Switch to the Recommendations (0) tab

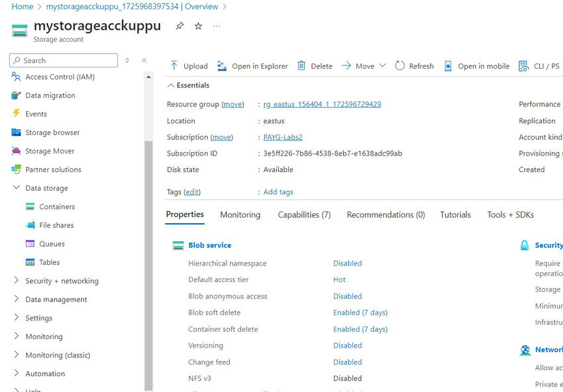385,215
